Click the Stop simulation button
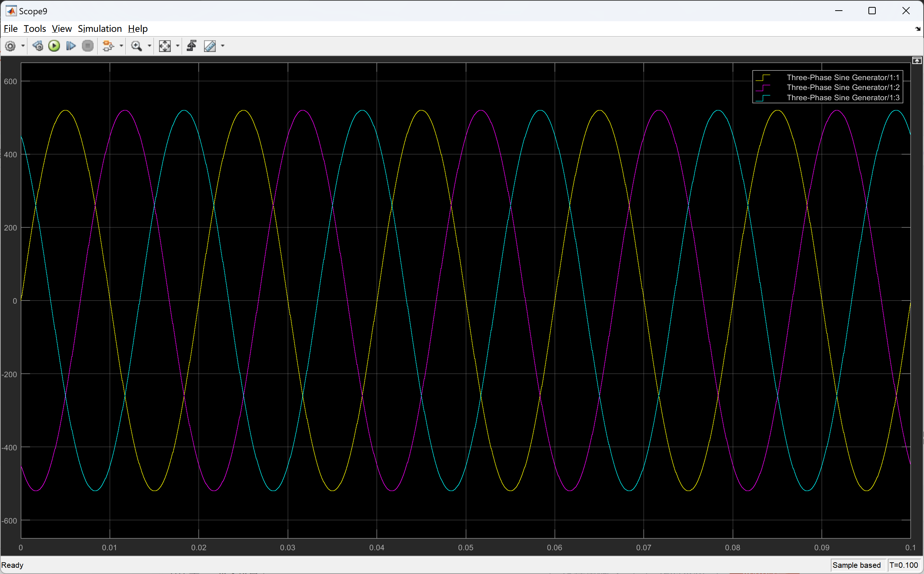Image resolution: width=924 pixels, height=574 pixels. [x=88, y=46]
